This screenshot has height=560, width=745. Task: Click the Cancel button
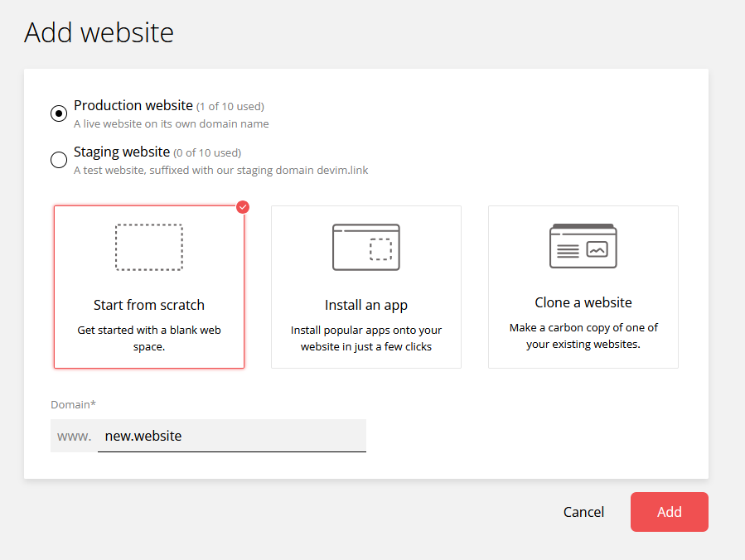pyautogui.click(x=583, y=512)
